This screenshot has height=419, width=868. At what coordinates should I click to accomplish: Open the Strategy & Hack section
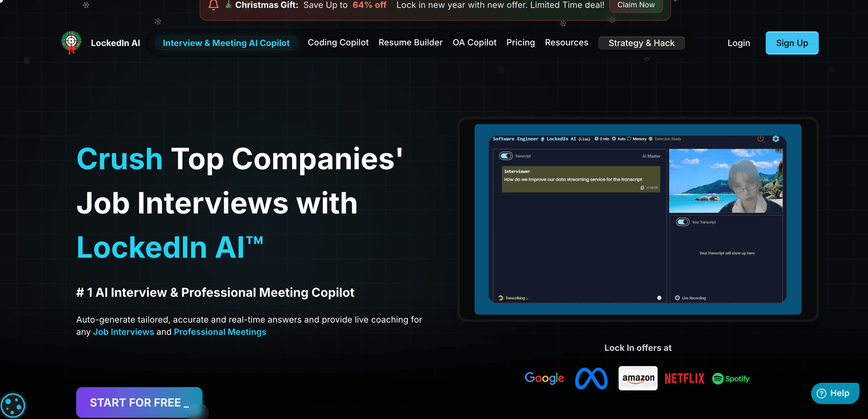point(641,43)
